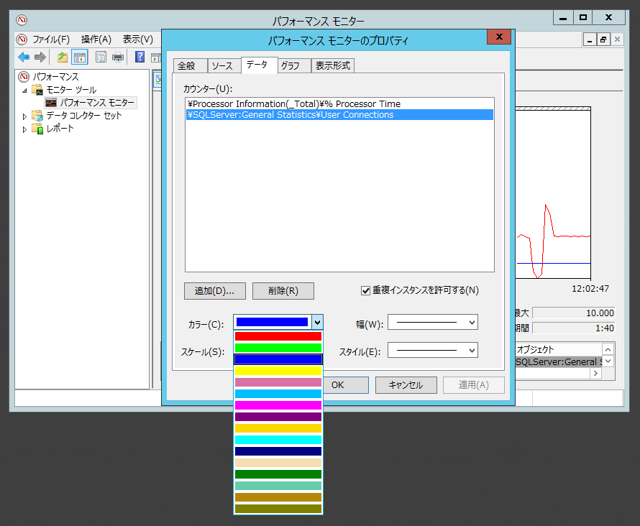Select the データ tab

[x=260, y=65]
